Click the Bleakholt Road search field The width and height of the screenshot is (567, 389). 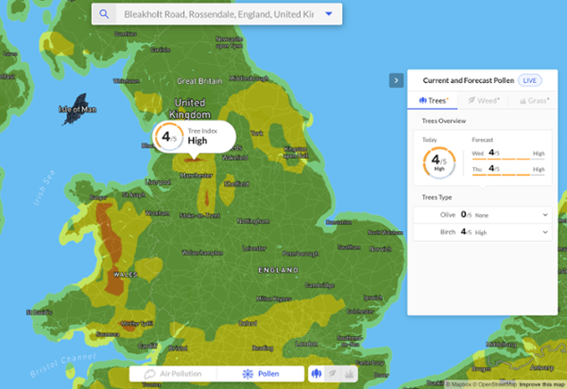(x=219, y=14)
